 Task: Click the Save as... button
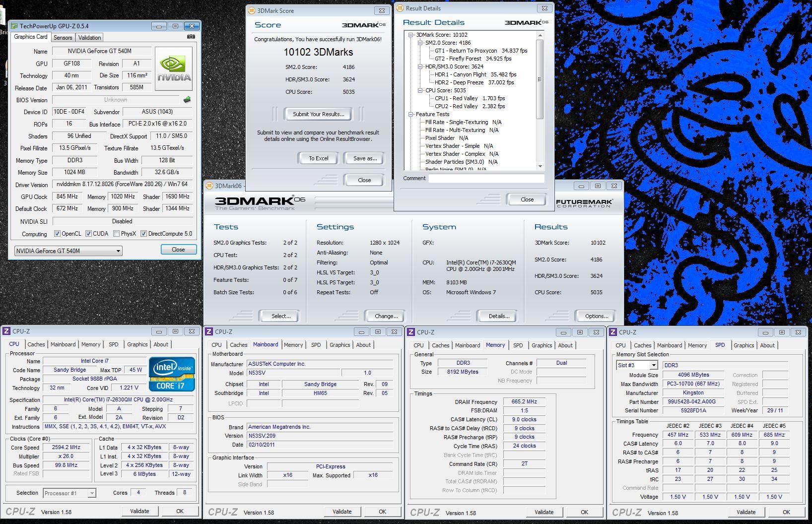click(x=365, y=158)
